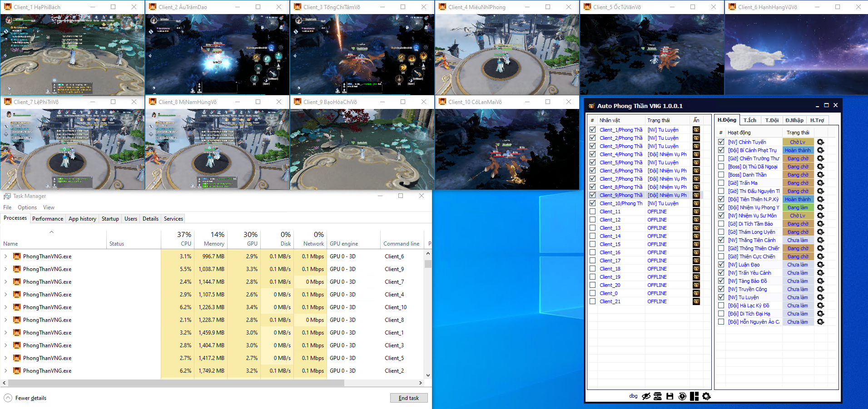Switch to Đ.Nhập tab
The width and height of the screenshot is (868, 409).
[794, 120]
